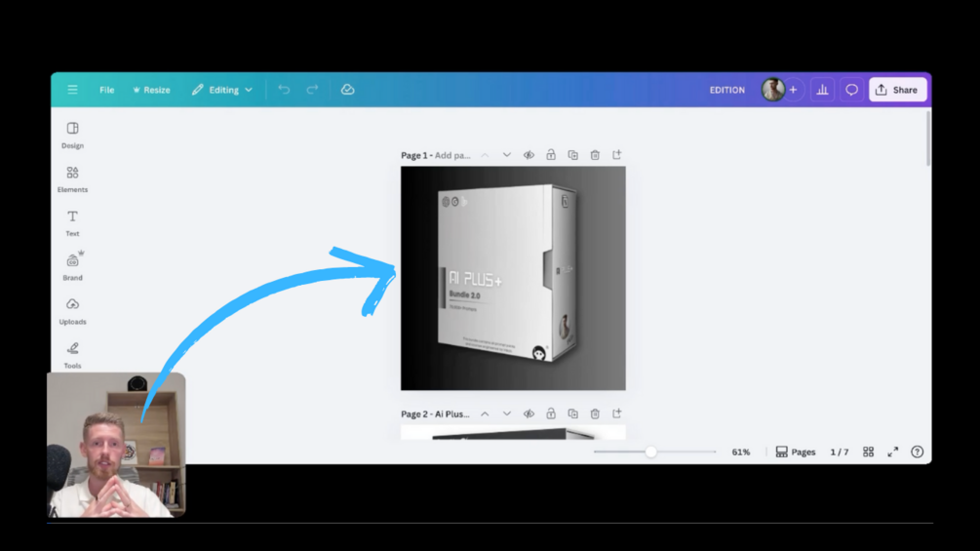This screenshot has height=551, width=980.
Task: Click the vertical canvas scrollbar
Action: [x=928, y=138]
